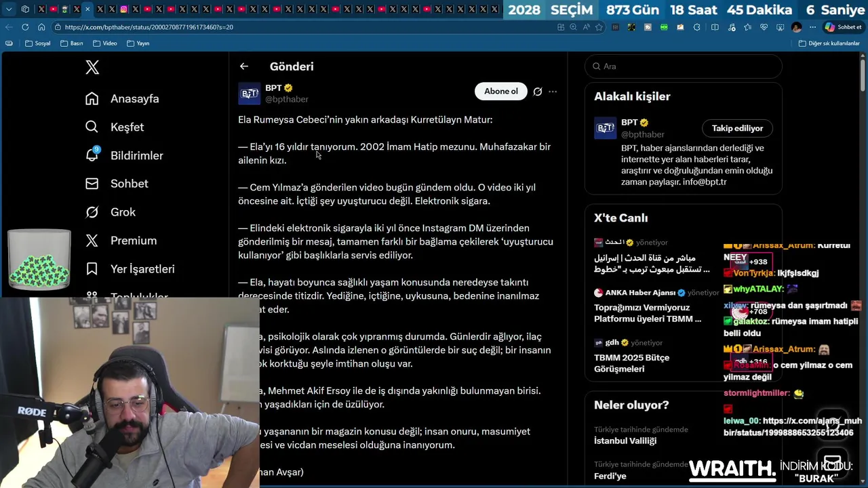The image size is (868, 488).
Task: Switch to the Instagram tab
Action: click(124, 9)
